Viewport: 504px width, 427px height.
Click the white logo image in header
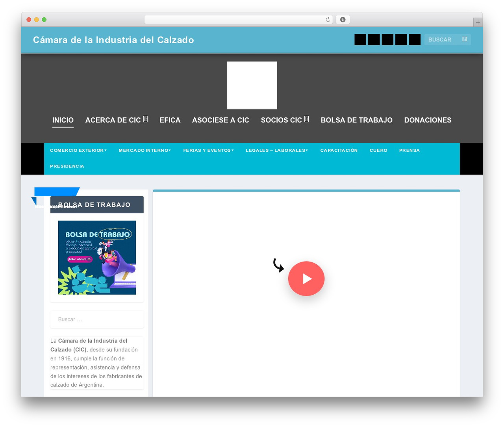point(252,85)
